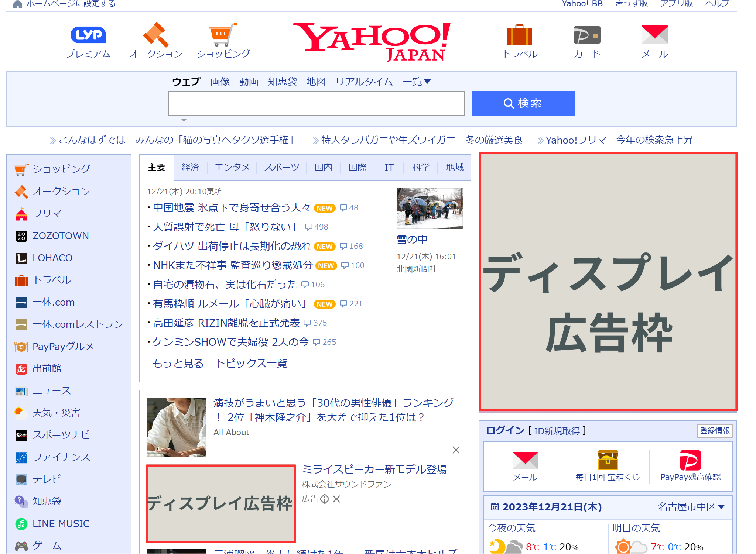The image size is (756, 554).
Task: Switch to the スポーツ news tab
Action: click(281, 167)
